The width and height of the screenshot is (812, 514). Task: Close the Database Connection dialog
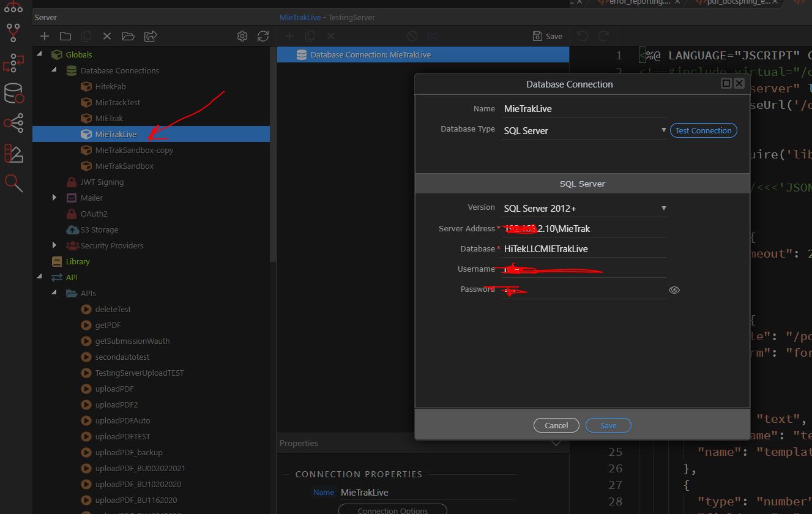pyautogui.click(x=739, y=83)
